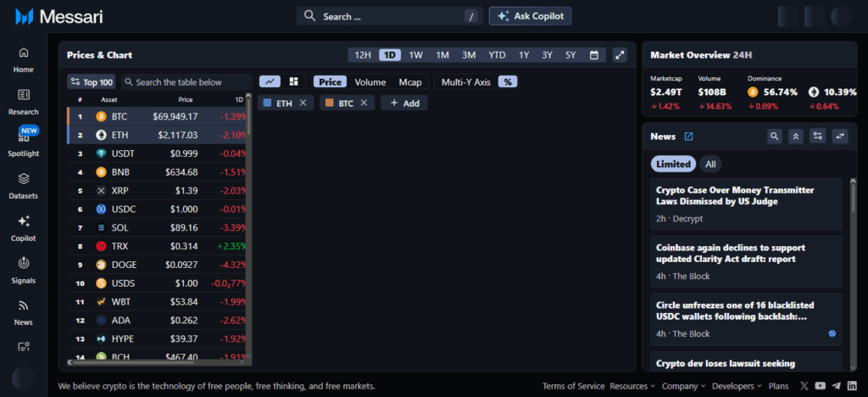The image size is (868, 397).
Task: Expand the Resources footer menu
Action: pos(632,386)
